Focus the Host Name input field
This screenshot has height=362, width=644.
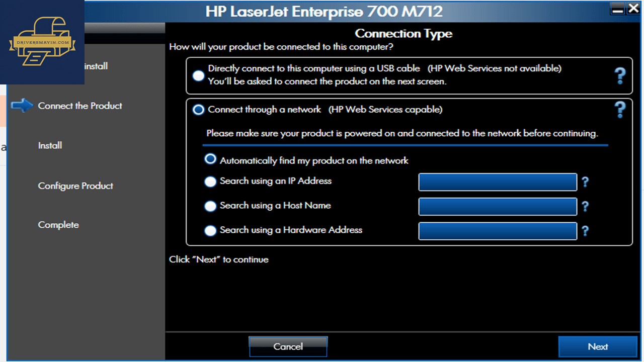tap(498, 207)
